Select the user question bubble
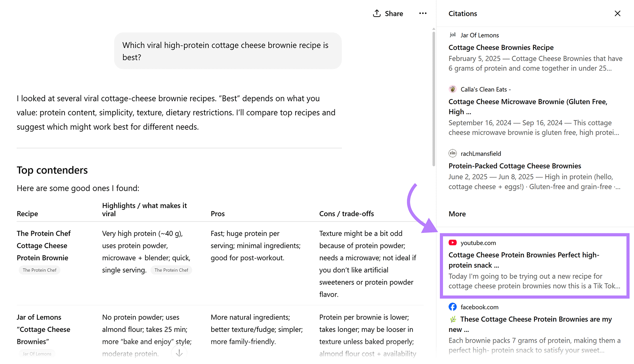 227,51
